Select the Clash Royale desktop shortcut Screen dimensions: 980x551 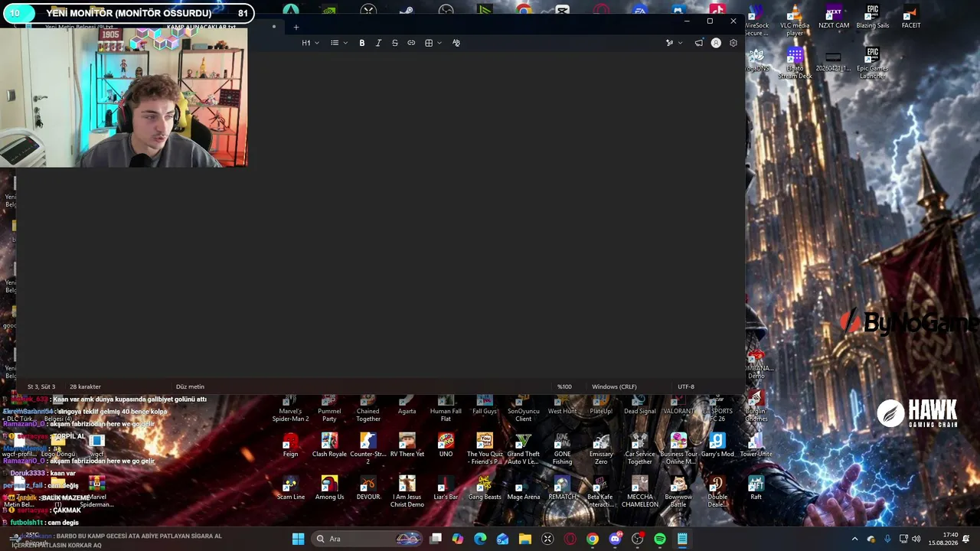[x=329, y=445]
